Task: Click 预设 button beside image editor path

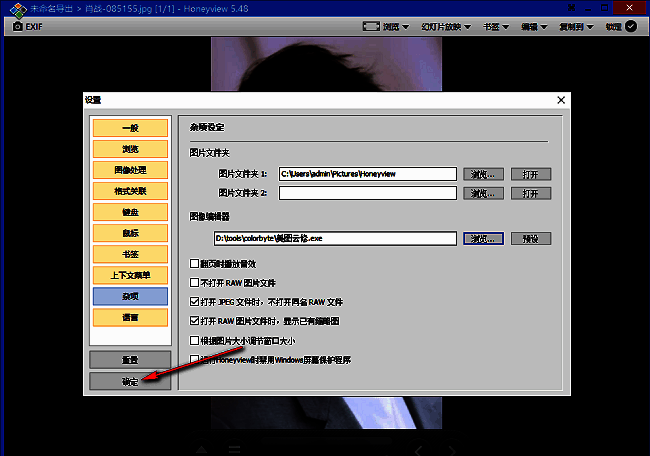Action: pyautogui.click(x=530, y=238)
